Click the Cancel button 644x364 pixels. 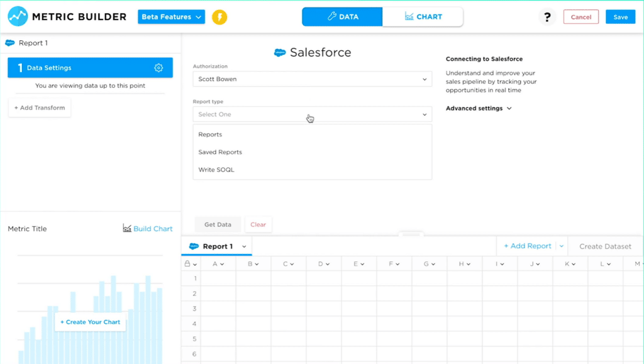tap(580, 17)
